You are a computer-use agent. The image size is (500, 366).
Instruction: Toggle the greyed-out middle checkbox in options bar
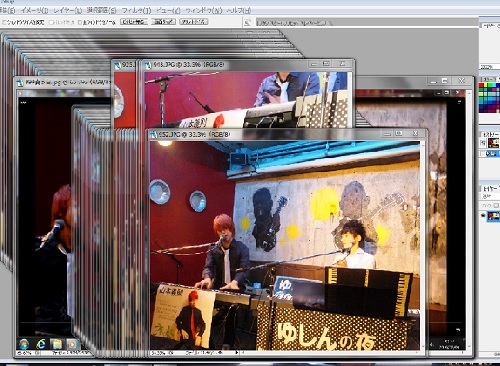tap(51, 22)
